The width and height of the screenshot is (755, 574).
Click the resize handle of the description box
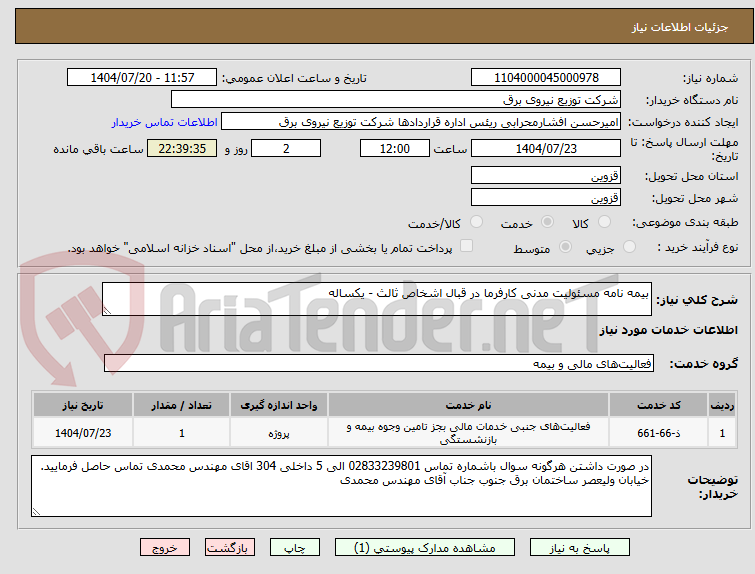pyautogui.click(x=107, y=311)
